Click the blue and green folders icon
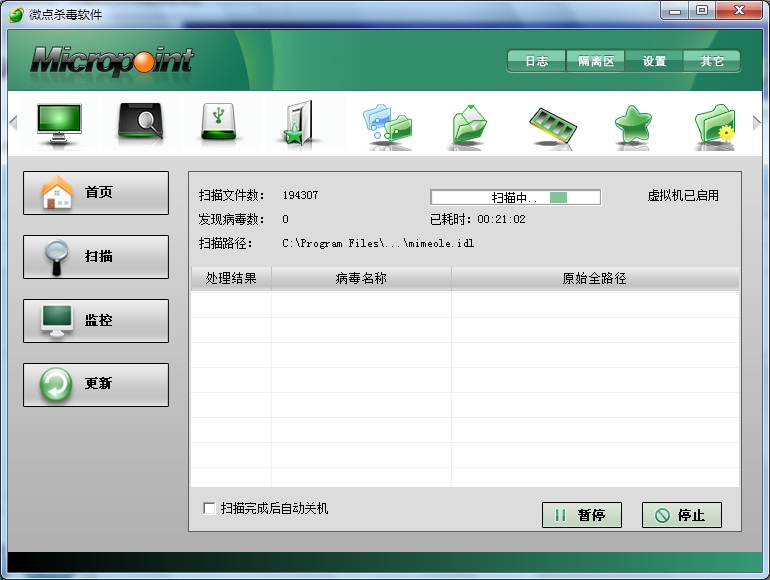Viewport: 770px width, 580px height. click(x=386, y=123)
